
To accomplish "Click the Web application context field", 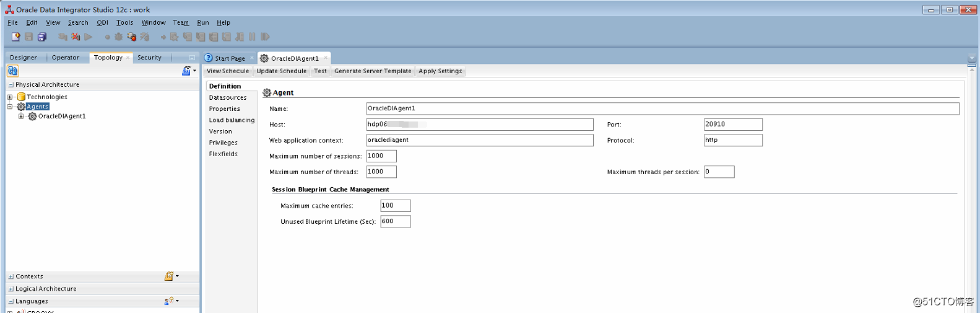I will (x=480, y=140).
